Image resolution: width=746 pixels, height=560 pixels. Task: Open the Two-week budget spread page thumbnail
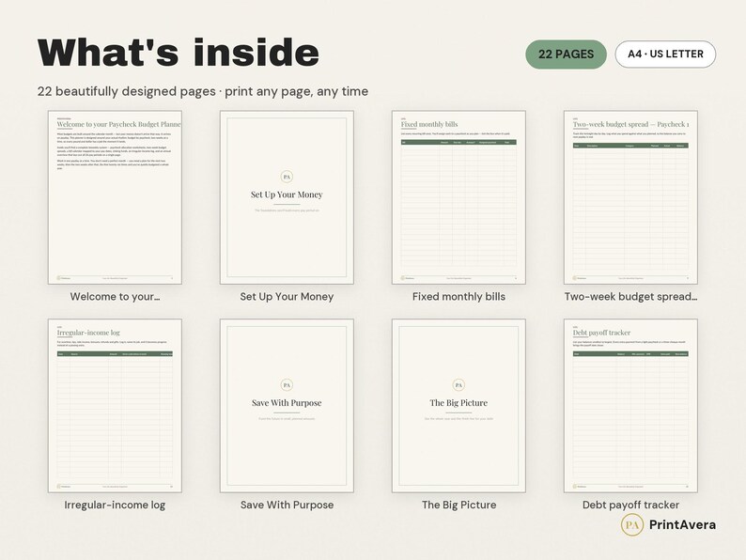tap(630, 197)
